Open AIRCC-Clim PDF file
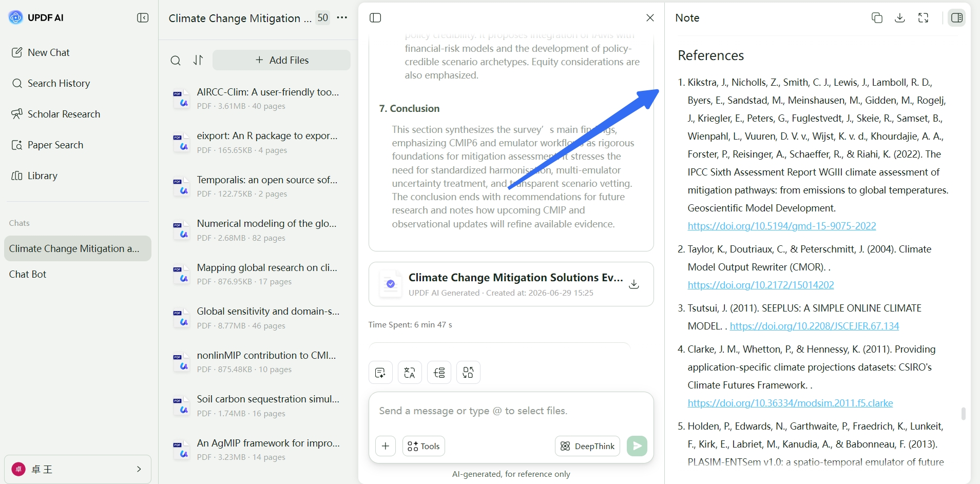This screenshot has width=980, height=484. pyautogui.click(x=258, y=99)
